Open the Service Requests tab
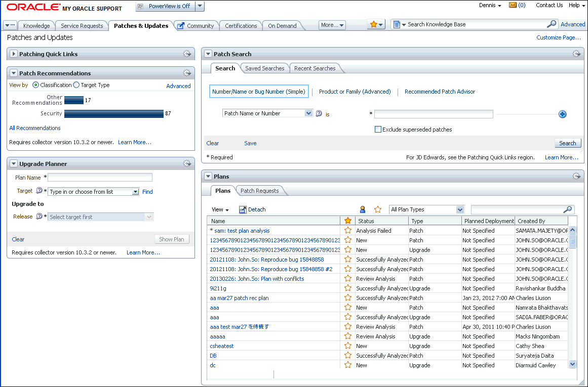 pos(82,26)
